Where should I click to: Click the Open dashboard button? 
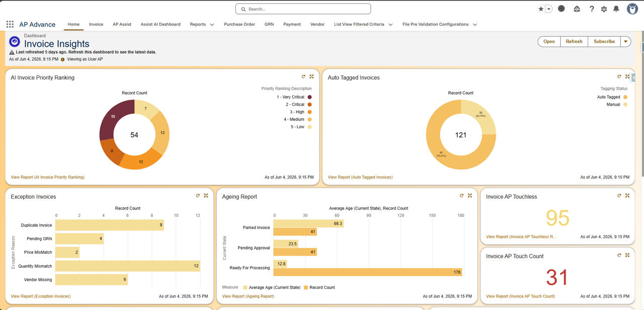549,42
